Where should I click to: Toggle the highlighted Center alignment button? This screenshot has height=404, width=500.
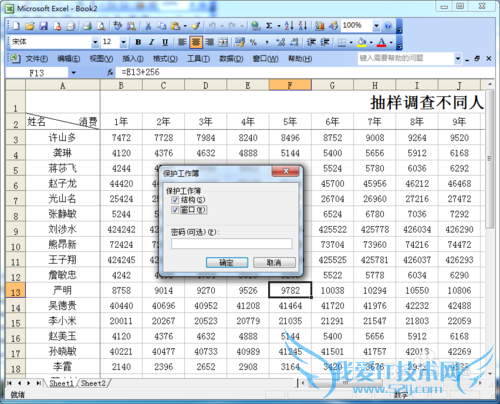click(196, 42)
